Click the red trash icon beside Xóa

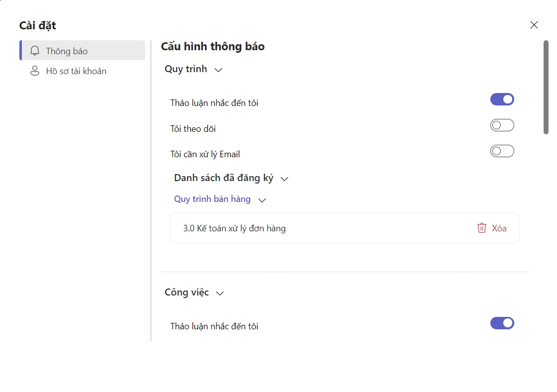pos(481,228)
